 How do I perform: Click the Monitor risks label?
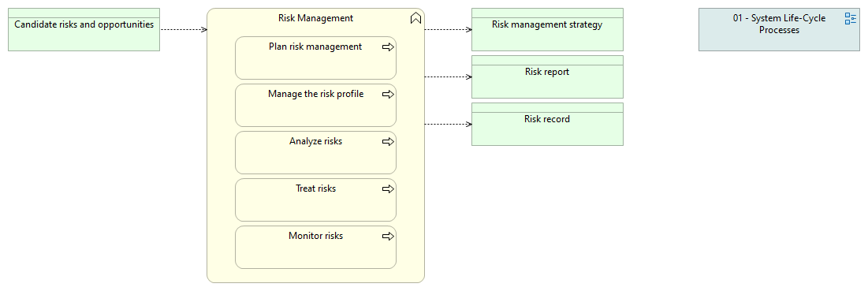coord(315,236)
